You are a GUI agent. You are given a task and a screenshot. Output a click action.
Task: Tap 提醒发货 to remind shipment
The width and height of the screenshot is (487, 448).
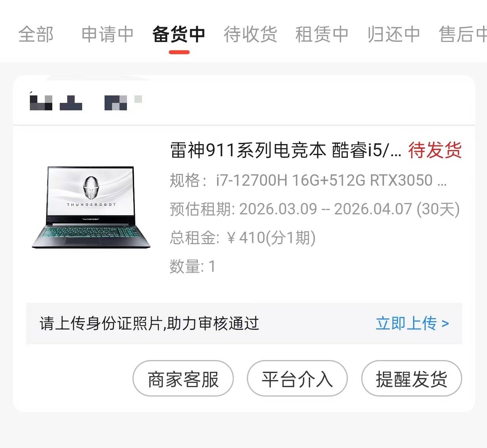click(x=412, y=379)
